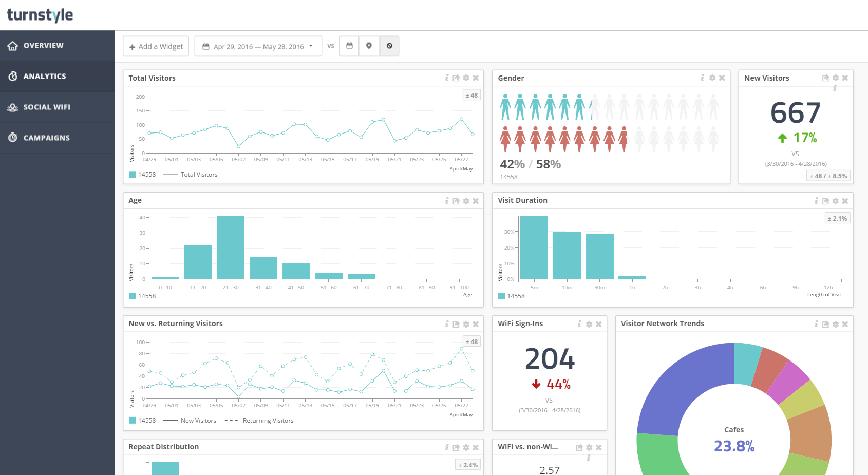Compare by date using calendar icon

tap(349, 46)
